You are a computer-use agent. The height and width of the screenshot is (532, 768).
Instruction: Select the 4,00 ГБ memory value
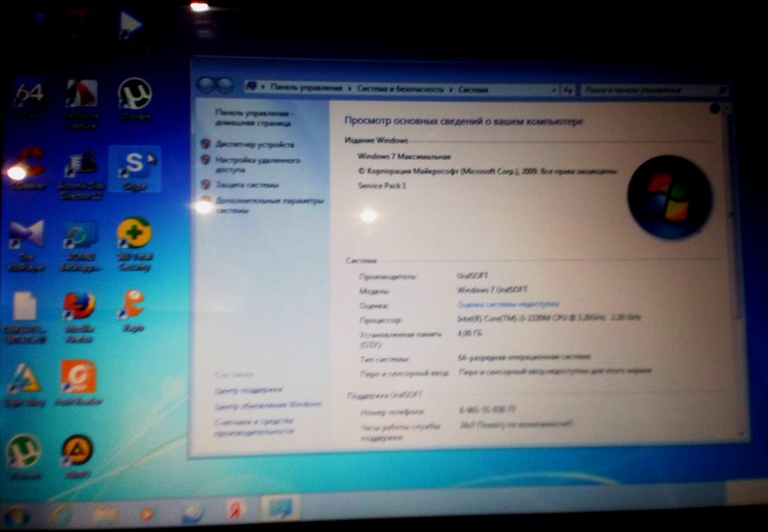[470, 334]
